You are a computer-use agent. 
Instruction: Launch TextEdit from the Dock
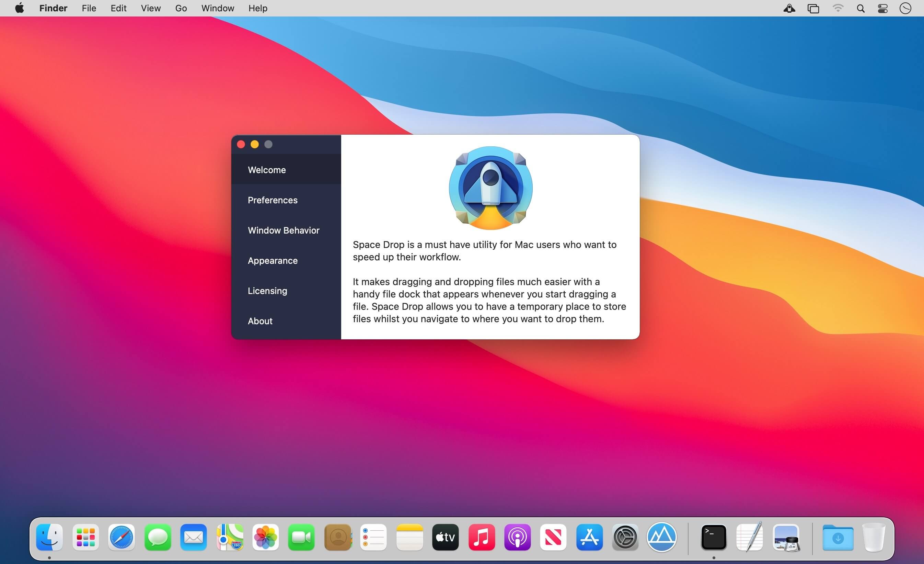750,537
